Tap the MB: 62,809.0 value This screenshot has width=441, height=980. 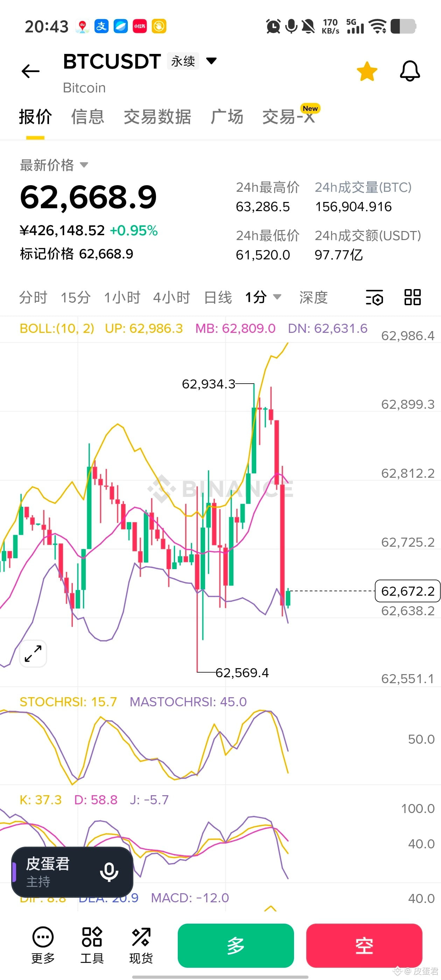click(x=235, y=328)
